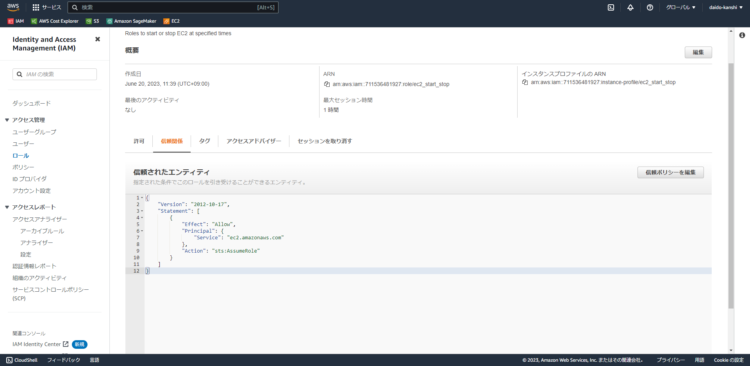The height and width of the screenshot is (366, 750).
Task: Fold the object at line 4
Action: pos(142,218)
